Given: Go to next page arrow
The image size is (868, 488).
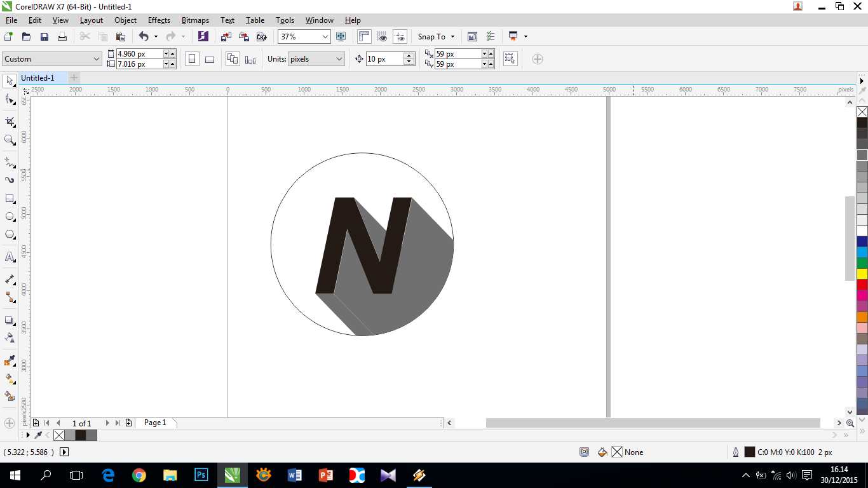Looking at the screenshot, I should click(107, 423).
